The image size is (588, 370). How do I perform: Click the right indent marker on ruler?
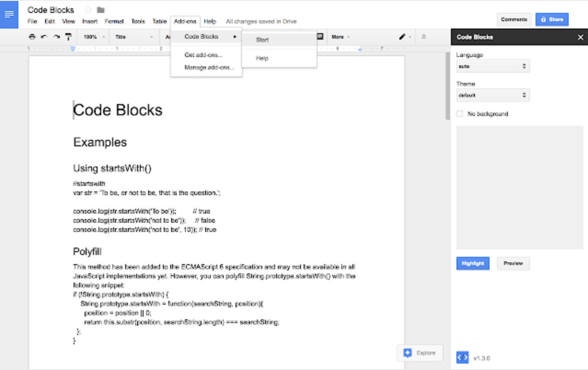click(360, 48)
